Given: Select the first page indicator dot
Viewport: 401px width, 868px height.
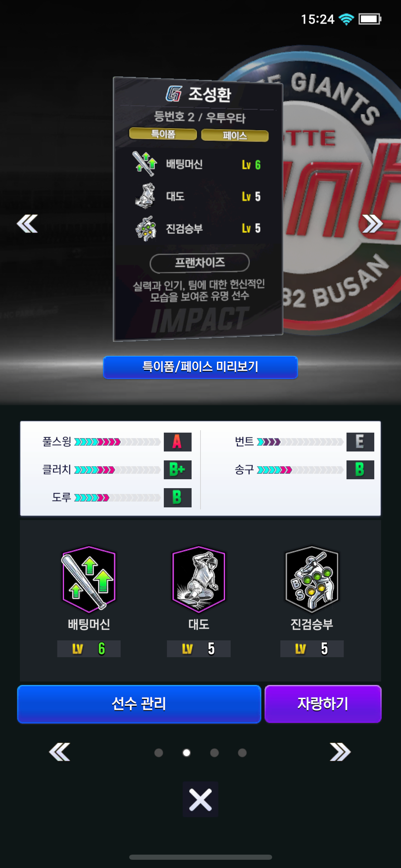Looking at the screenshot, I should [159, 752].
